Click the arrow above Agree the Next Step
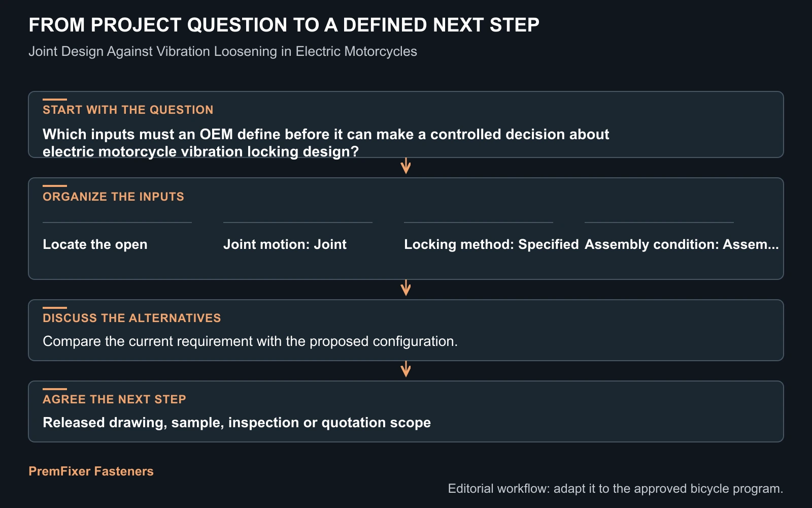The image size is (812, 508). pos(405,369)
